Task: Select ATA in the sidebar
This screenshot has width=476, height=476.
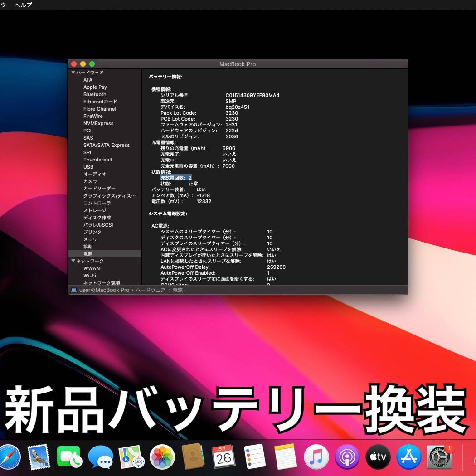Action: point(88,80)
